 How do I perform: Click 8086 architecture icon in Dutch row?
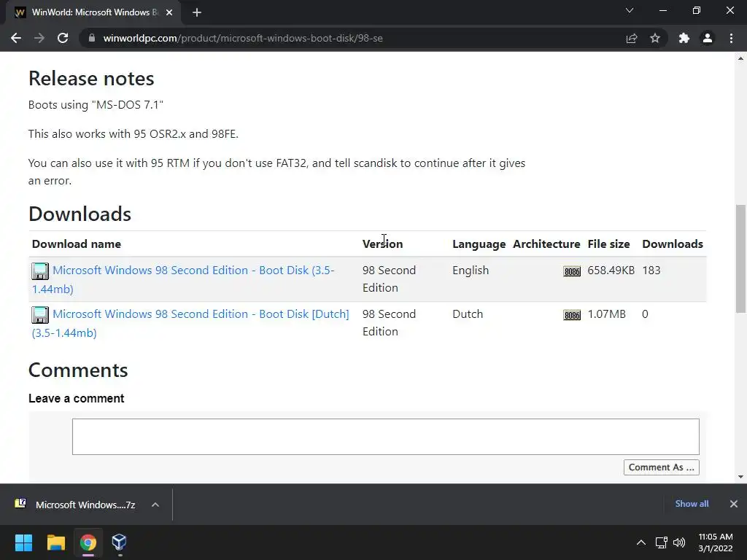(572, 315)
